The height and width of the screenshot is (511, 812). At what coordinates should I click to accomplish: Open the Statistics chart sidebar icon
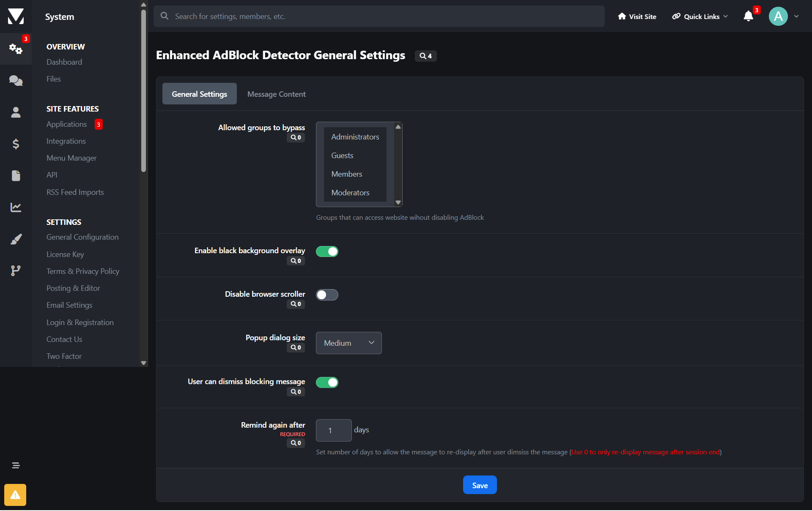tap(16, 207)
